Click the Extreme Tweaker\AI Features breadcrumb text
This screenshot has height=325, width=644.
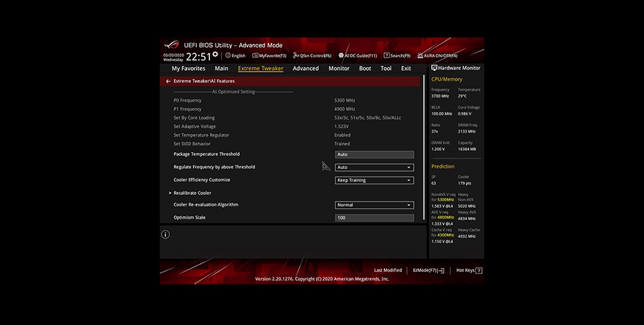click(x=204, y=81)
